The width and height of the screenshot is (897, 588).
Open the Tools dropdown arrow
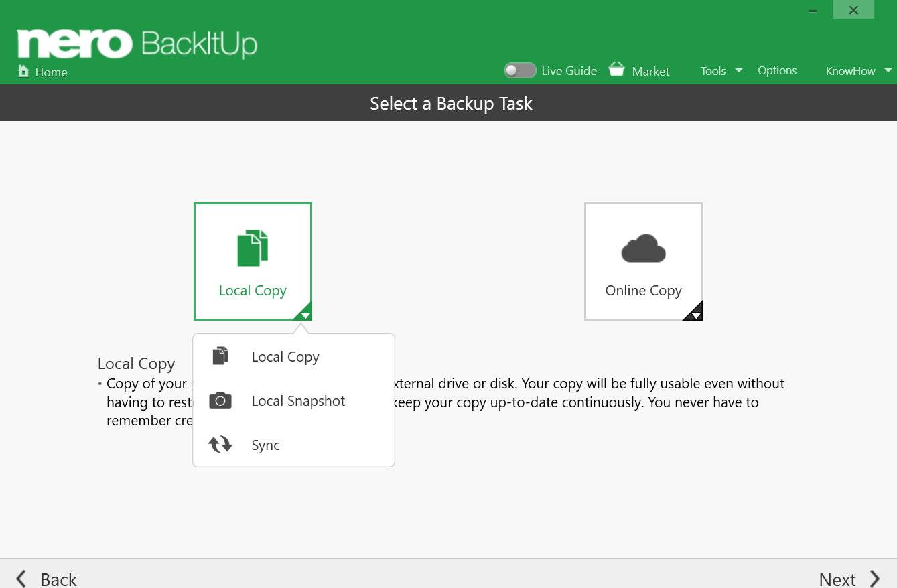pos(739,70)
